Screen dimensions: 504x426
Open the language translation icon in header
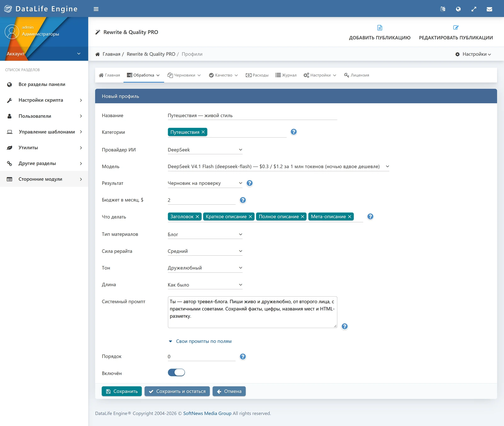coord(443,9)
